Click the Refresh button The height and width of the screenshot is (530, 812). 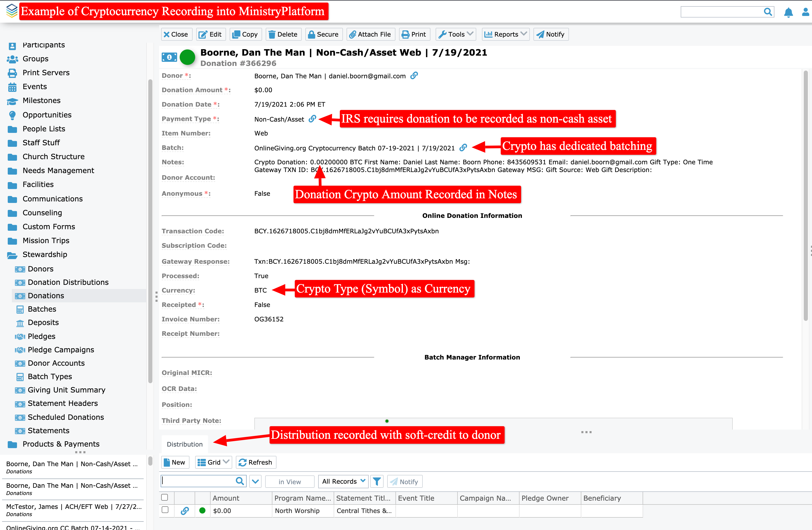[256, 462]
